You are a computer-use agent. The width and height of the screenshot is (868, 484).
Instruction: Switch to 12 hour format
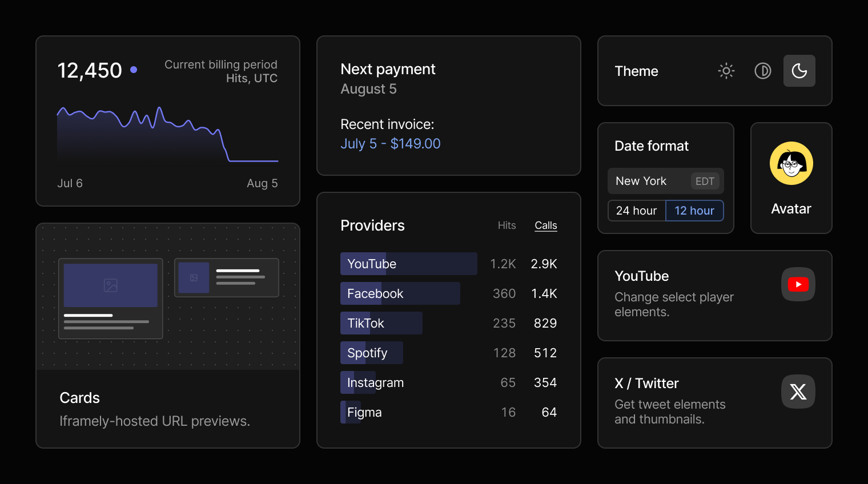(x=694, y=211)
